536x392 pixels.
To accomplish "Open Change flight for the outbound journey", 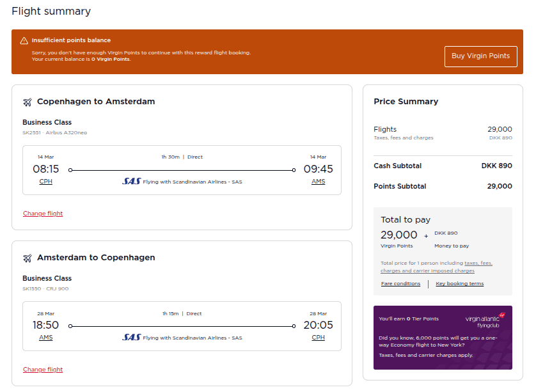I will tap(43, 213).
